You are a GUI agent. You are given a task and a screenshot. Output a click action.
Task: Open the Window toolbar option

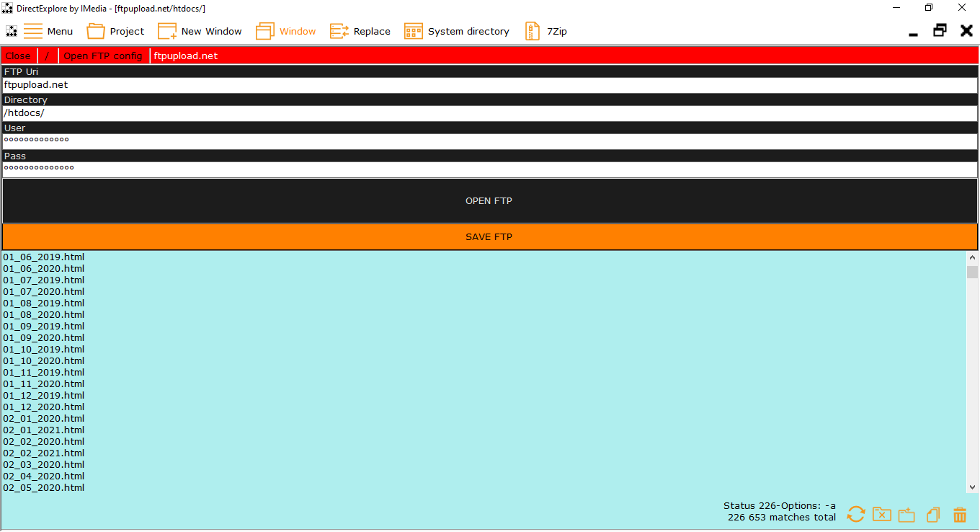(286, 31)
